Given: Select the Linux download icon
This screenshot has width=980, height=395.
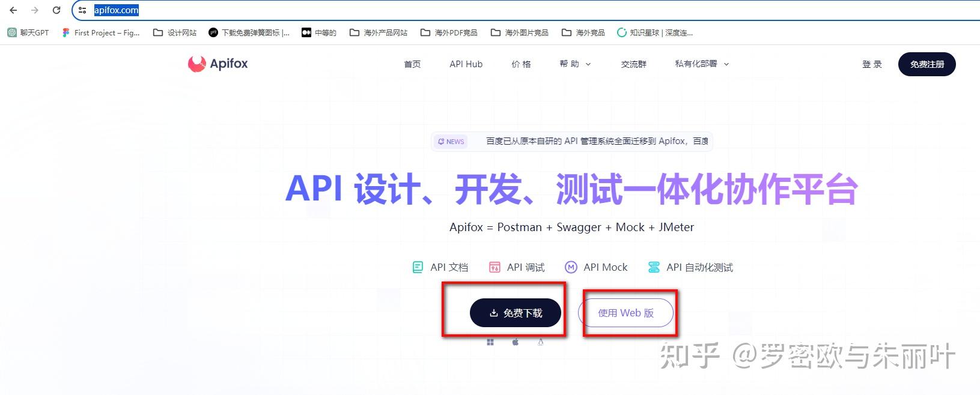Looking at the screenshot, I should pyautogui.click(x=540, y=342).
